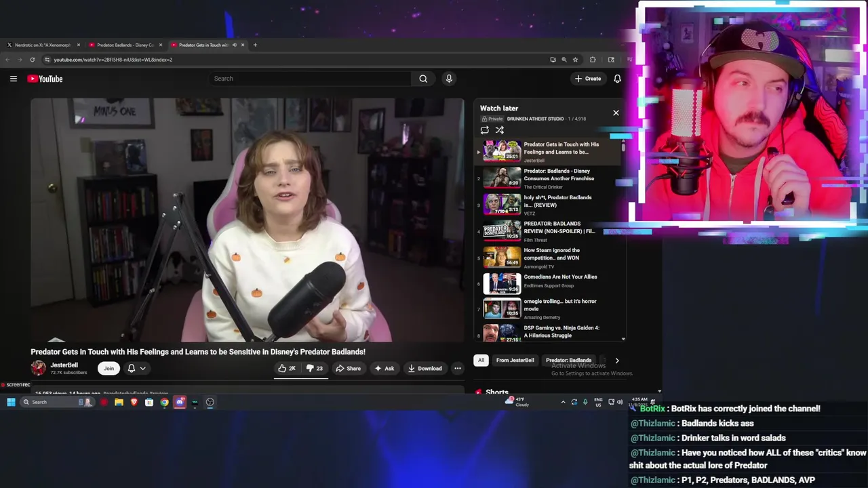Reload the page in the browser
Viewport: 868px width, 488px height.
32,60
